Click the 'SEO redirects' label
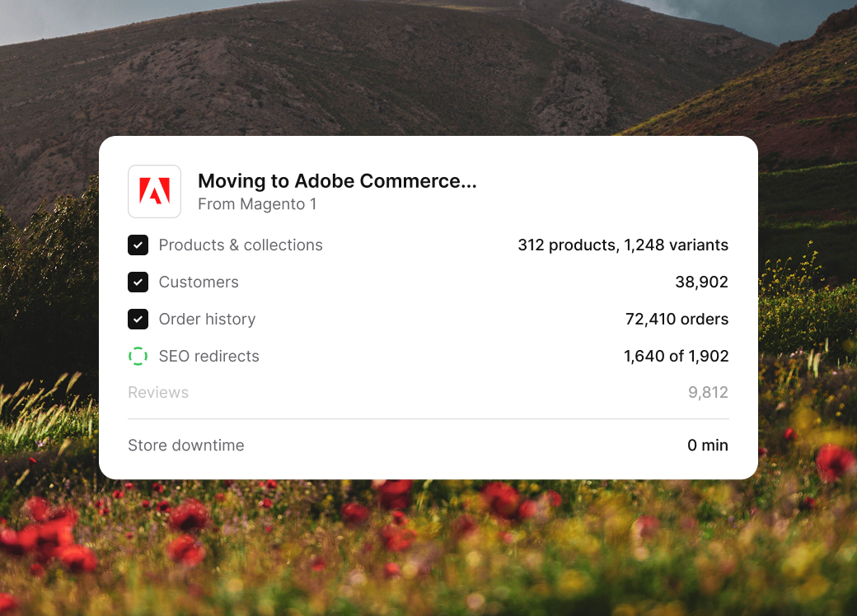This screenshot has height=616, width=857. 208,356
